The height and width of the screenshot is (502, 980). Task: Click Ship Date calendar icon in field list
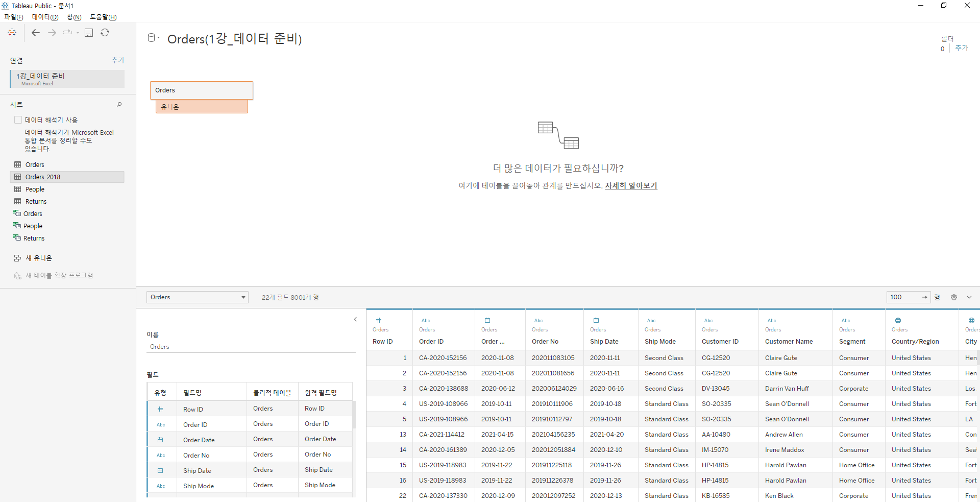160,471
